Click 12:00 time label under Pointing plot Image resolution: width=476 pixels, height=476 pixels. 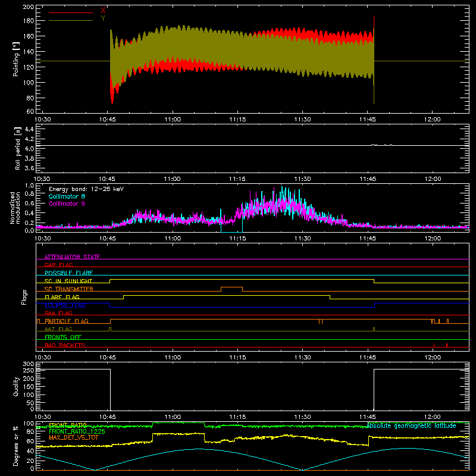(433, 120)
